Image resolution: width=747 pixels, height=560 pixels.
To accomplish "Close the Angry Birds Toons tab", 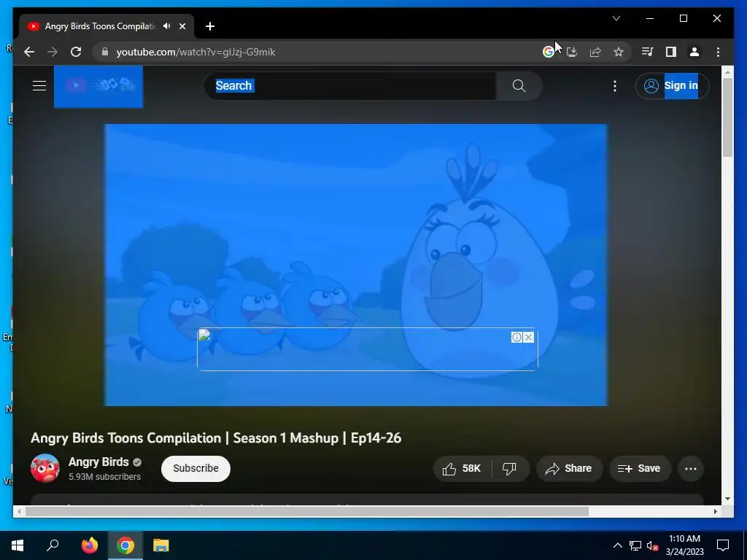I will (x=182, y=26).
